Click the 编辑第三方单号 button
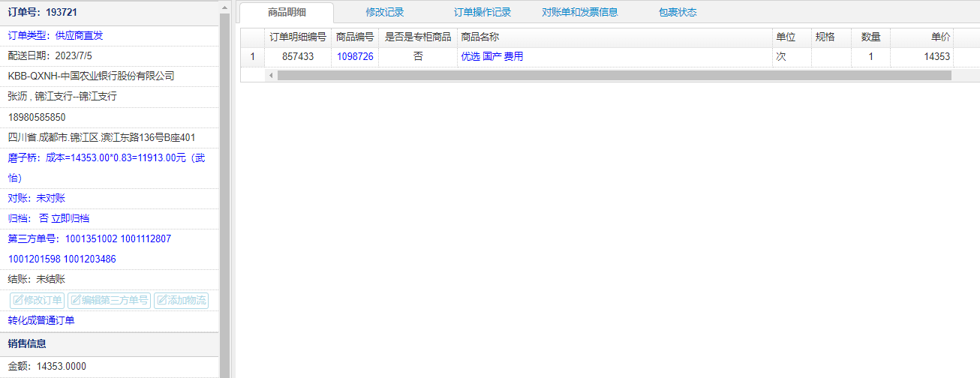Image resolution: width=980 pixels, height=378 pixels. point(109,301)
